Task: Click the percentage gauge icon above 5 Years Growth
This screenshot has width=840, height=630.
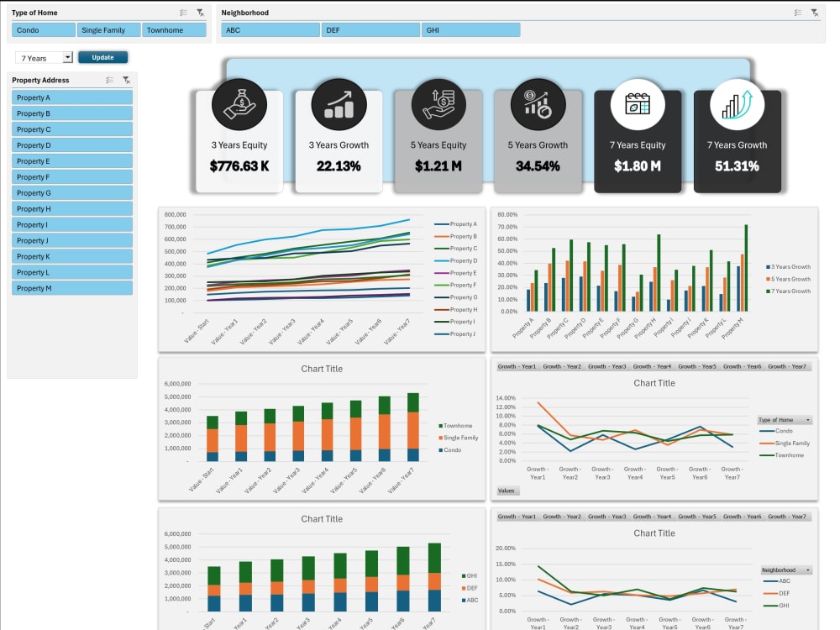Action: pyautogui.click(x=538, y=103)
